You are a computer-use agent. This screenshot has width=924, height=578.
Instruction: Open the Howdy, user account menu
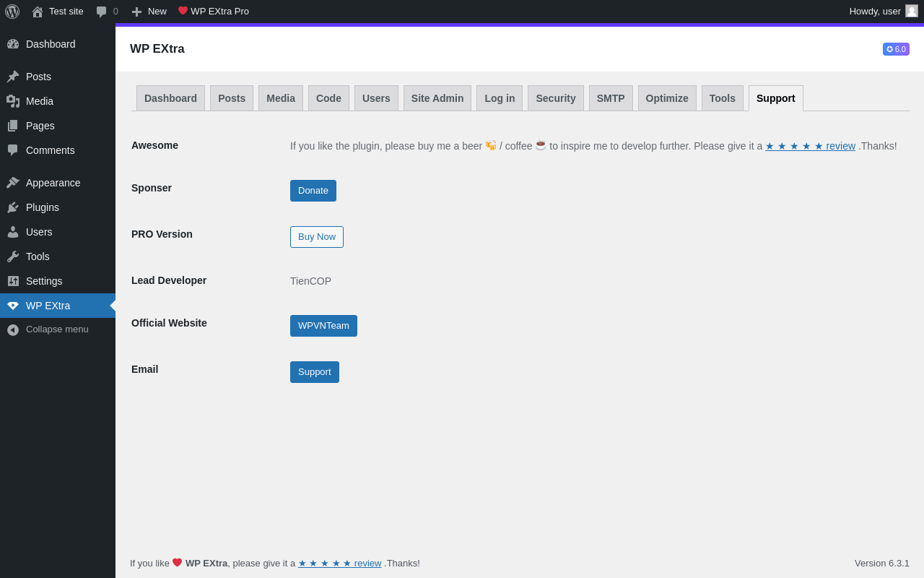tap(884, 12)
